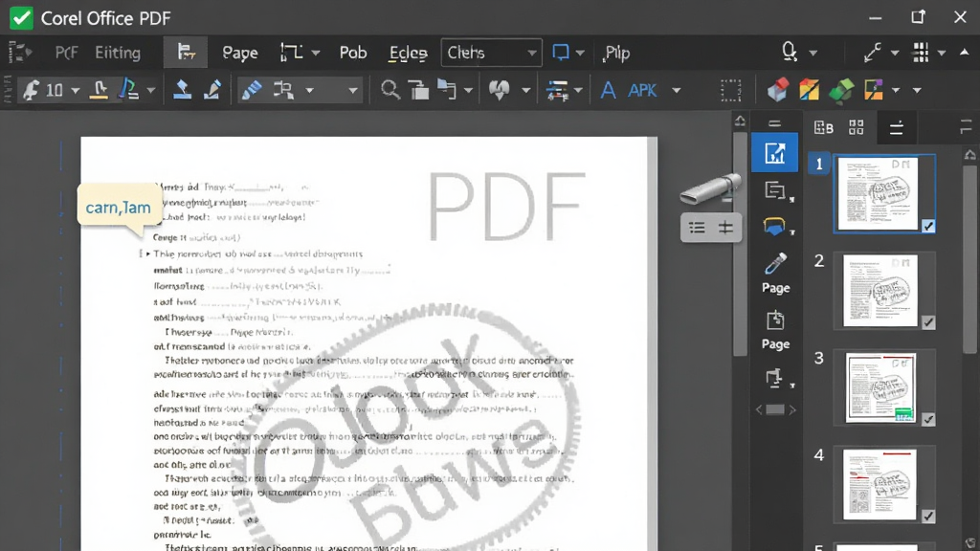Click the align split button on floating toolbar
The width and height of the screenshot is (980, 551).
coord(725,228)
